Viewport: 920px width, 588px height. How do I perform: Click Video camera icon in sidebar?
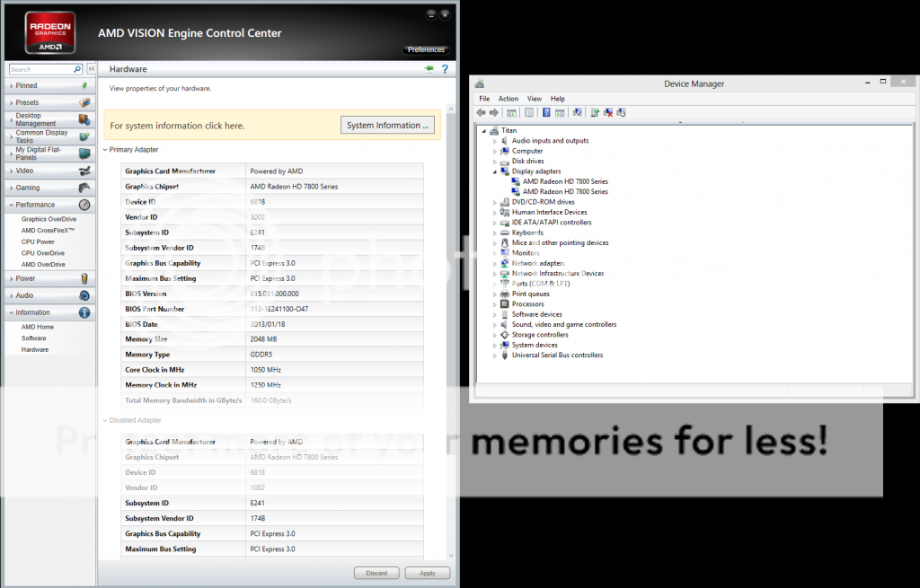pos(85,171)
